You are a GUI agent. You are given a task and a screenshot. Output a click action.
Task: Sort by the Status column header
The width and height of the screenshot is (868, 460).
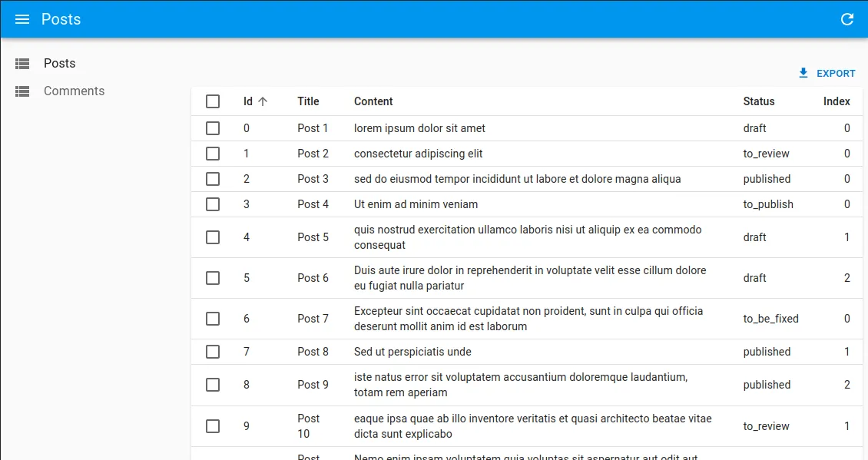(758, 101)
